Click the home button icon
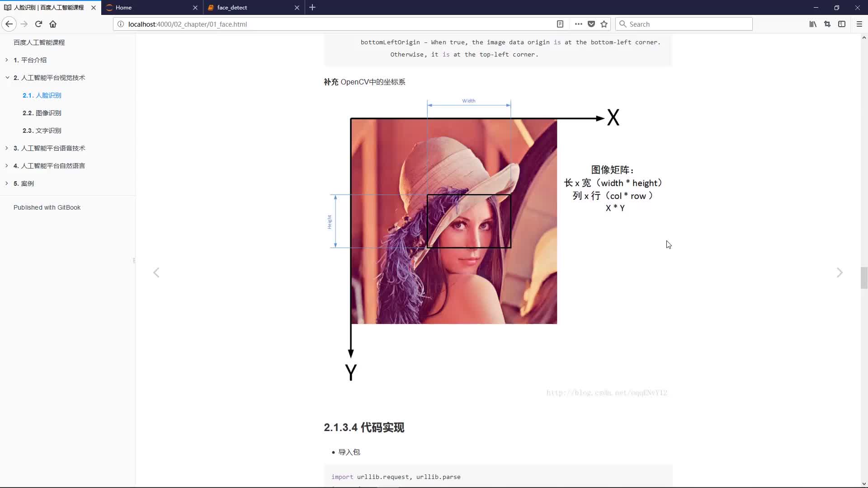 coord(53,24)
